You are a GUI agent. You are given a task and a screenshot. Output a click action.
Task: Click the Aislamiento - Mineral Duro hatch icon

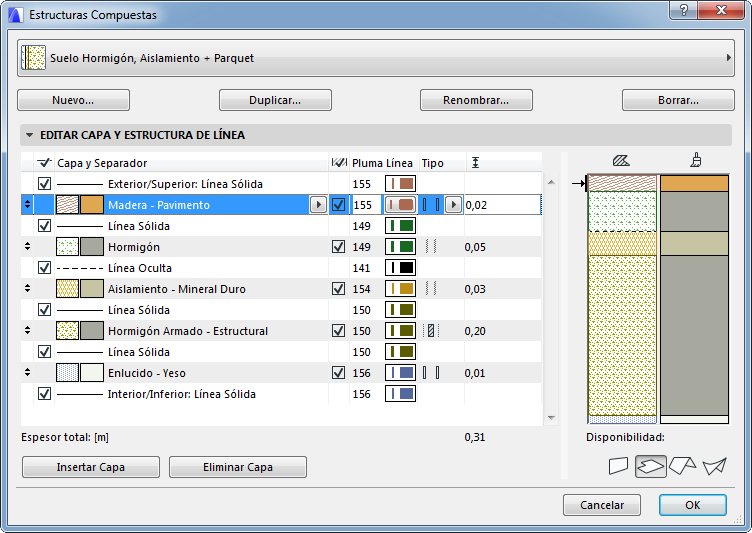click(x=67, y=289)
